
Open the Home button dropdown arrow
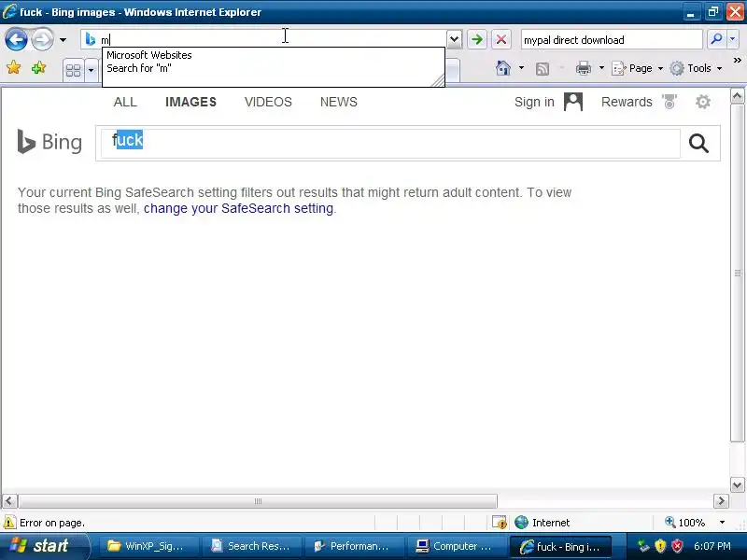[x=521, y=68]
